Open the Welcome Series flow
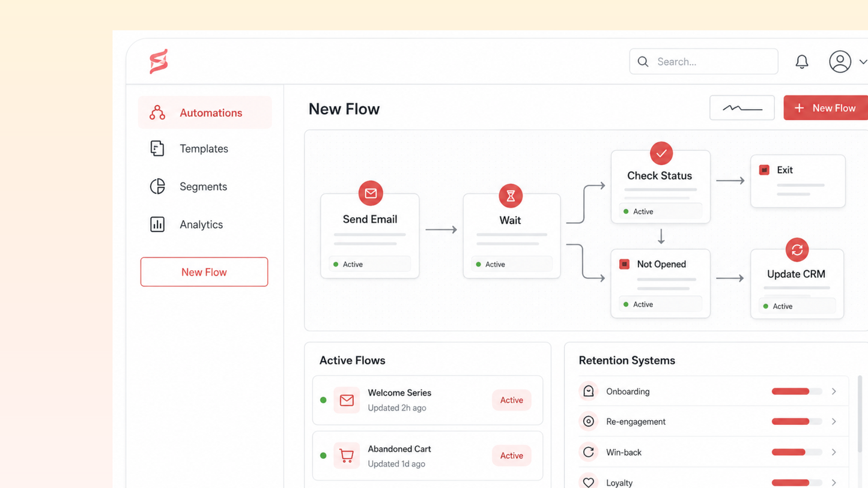Image resolution: width=868 pixels, height=488 pixels. pos(428,400)
